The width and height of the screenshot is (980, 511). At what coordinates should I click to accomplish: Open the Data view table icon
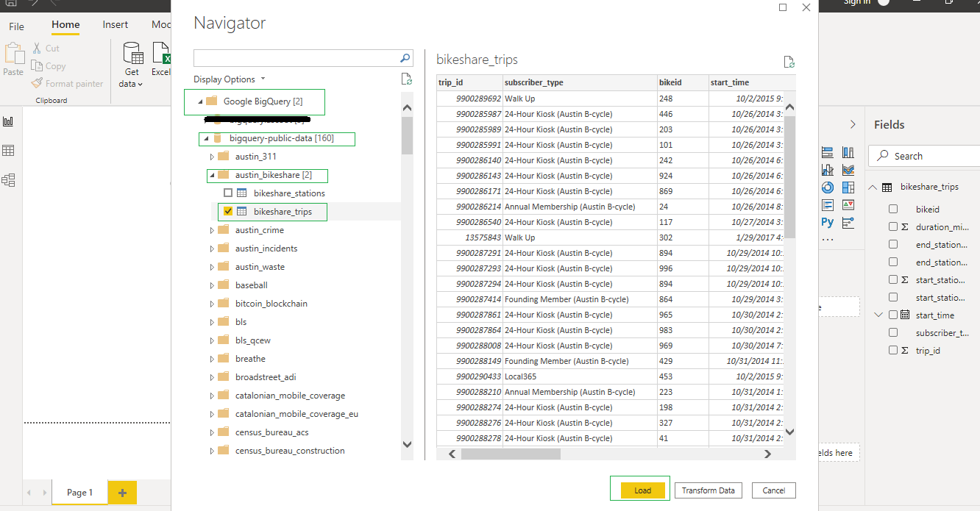[x=9, y=151]
